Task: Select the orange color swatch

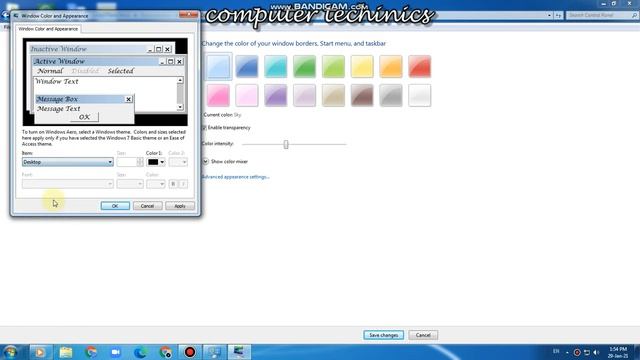Action: 391,66
